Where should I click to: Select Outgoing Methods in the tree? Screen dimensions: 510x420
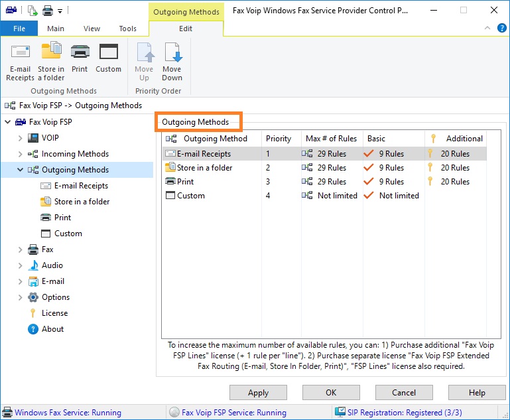point(75,170)
